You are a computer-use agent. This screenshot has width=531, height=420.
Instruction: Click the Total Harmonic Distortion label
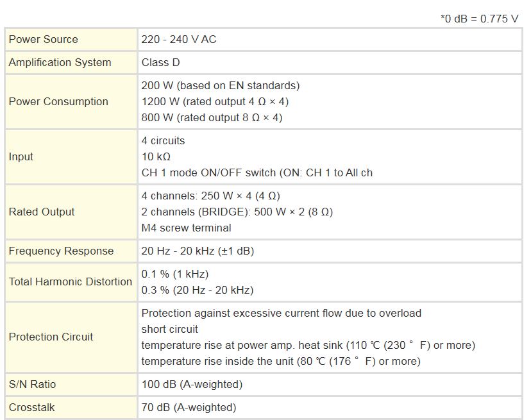point(70,281)
